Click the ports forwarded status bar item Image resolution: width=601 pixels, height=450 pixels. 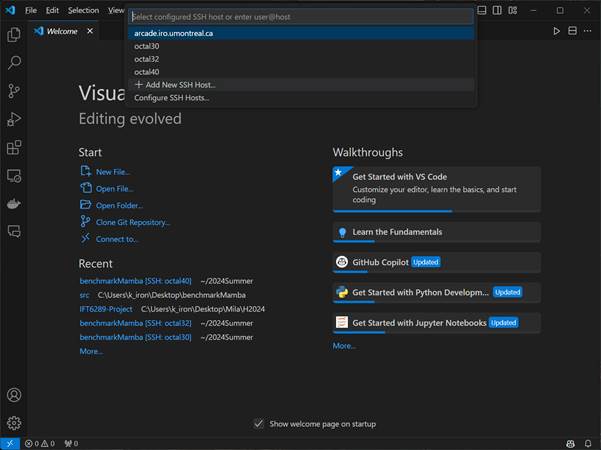pos(71,444)
